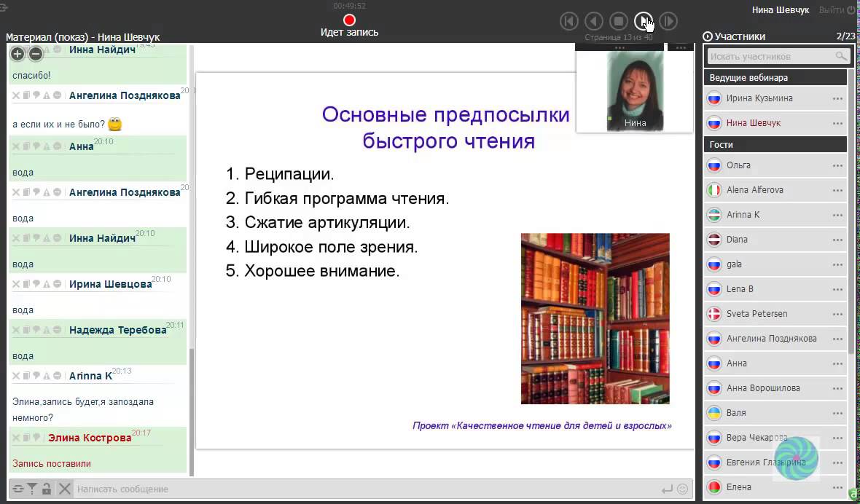Viewport: 860px width, 504px height.
Task: Click the warning icon on Arinna K's message
Action: pos(47,376)
